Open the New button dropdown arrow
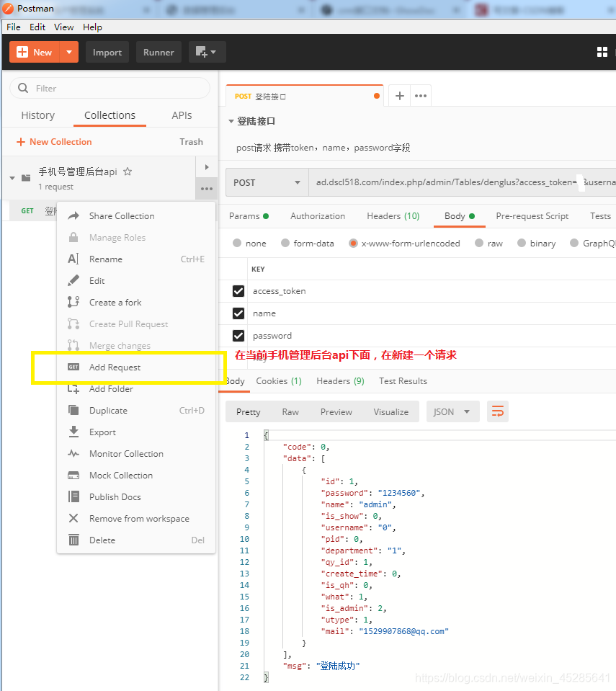 tap(69, 52)
